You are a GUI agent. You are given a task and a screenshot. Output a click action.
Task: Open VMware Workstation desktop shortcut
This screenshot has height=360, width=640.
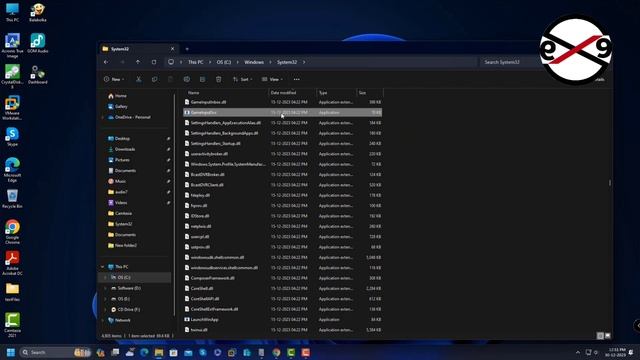[12, 108]
